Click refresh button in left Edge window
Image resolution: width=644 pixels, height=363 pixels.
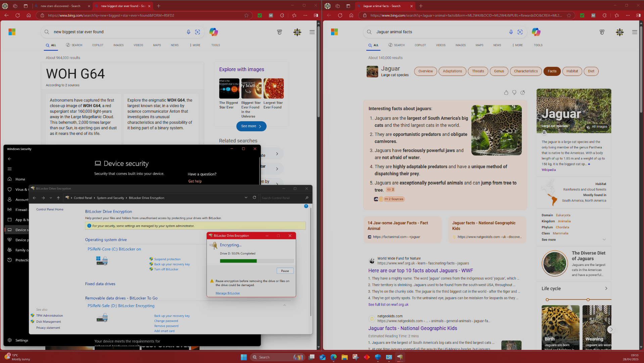point(17,15)
